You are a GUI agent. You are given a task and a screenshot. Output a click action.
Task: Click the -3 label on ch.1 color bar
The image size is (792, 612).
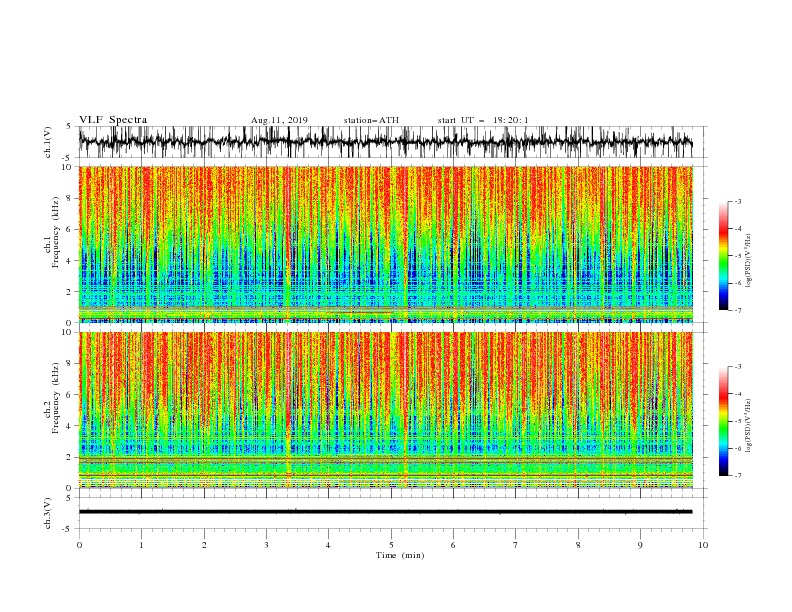(737, 201)
